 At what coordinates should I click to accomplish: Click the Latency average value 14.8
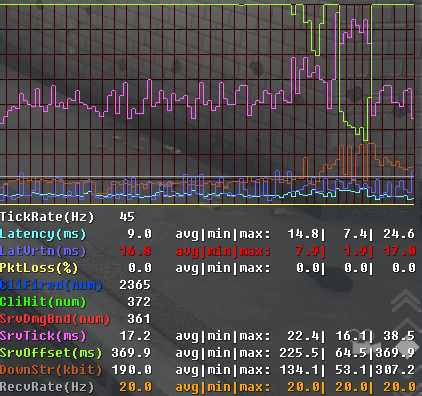point(303,234)
